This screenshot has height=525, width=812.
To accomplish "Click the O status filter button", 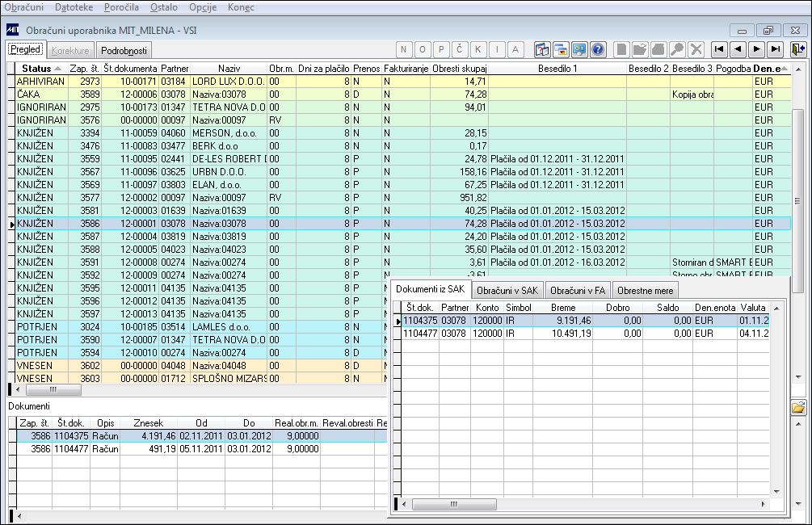I will pyautogui.click(x=422, y=50).
